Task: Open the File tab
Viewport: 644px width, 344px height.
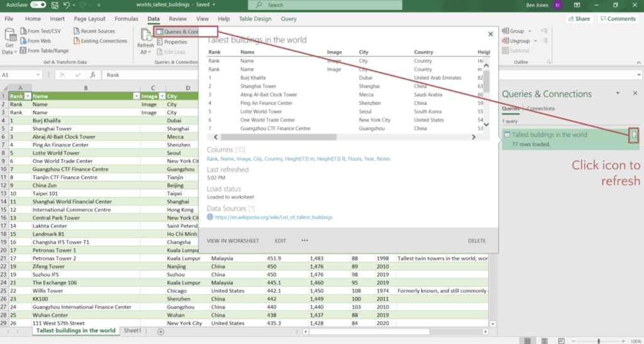Action: point(9,19)
